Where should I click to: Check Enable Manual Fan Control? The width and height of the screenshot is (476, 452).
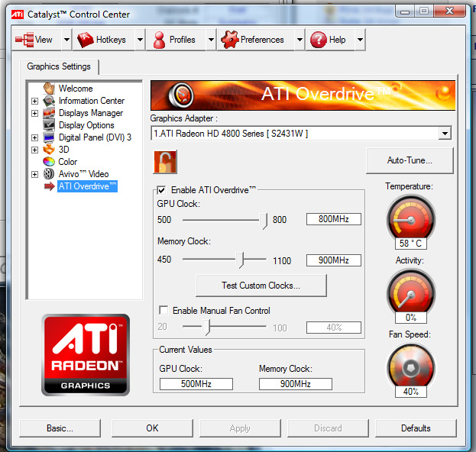(x=164, y=310)
